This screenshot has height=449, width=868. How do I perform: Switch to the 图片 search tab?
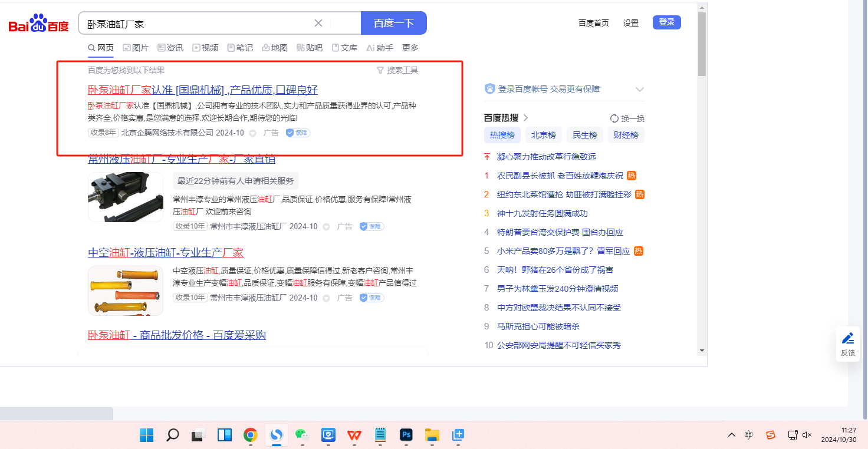(x=136, y=48)
